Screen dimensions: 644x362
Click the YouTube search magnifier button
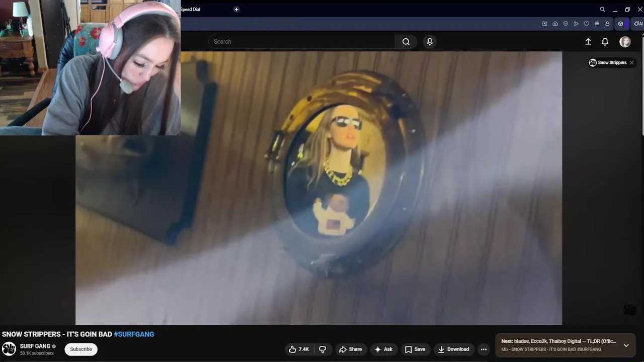[406, 42]
